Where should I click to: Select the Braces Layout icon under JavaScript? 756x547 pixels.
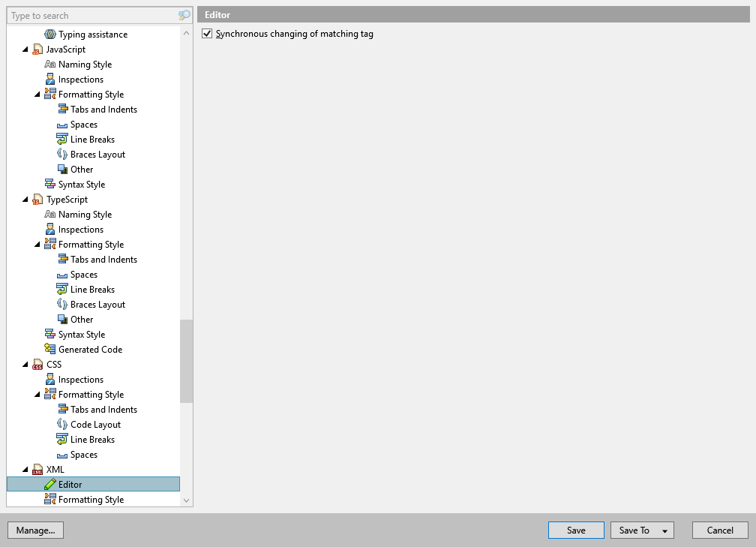tap(63, 154)
